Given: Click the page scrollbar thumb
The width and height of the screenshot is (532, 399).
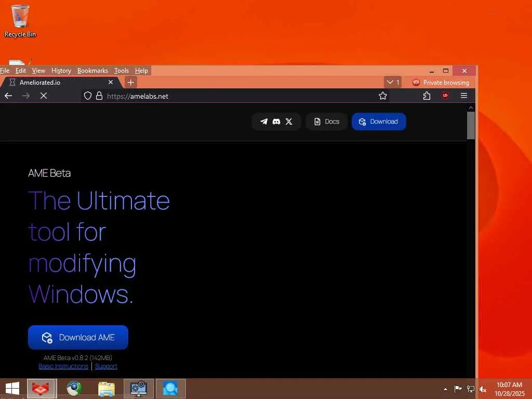Looking at the screenshot, I should 471,126.
